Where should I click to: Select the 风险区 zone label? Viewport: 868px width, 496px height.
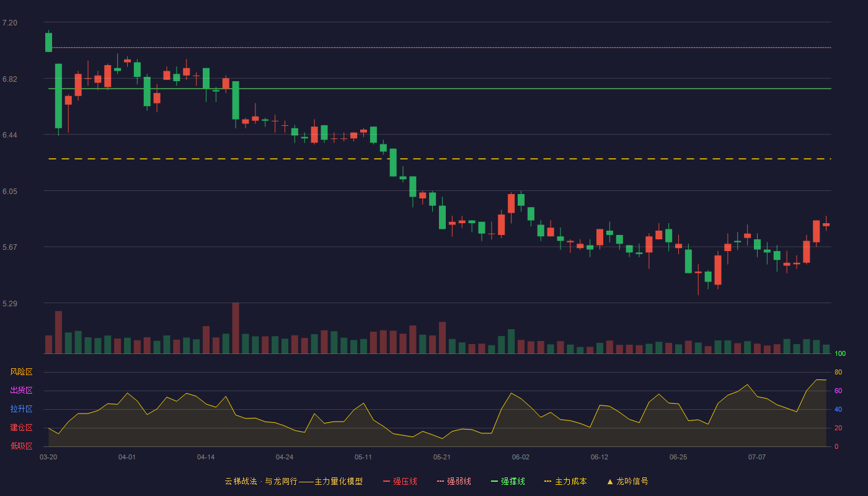(21, 372)
